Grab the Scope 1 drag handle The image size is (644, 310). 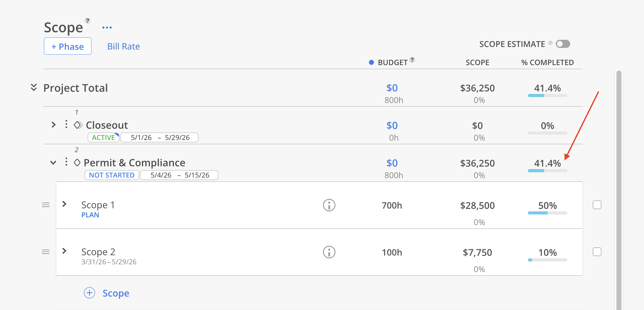pyautogui.click(x=46, y=205)
